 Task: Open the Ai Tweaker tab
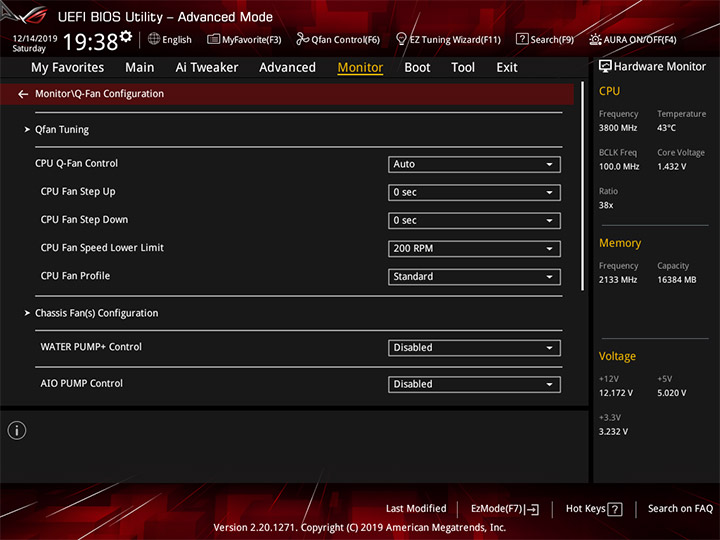pyautogui.click(x=207, y=68)
